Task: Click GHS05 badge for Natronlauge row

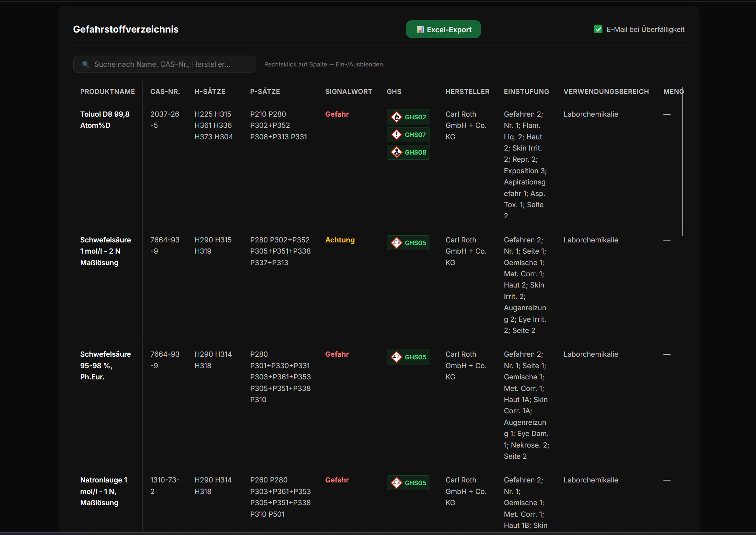Action: click(x=409, y=483)
